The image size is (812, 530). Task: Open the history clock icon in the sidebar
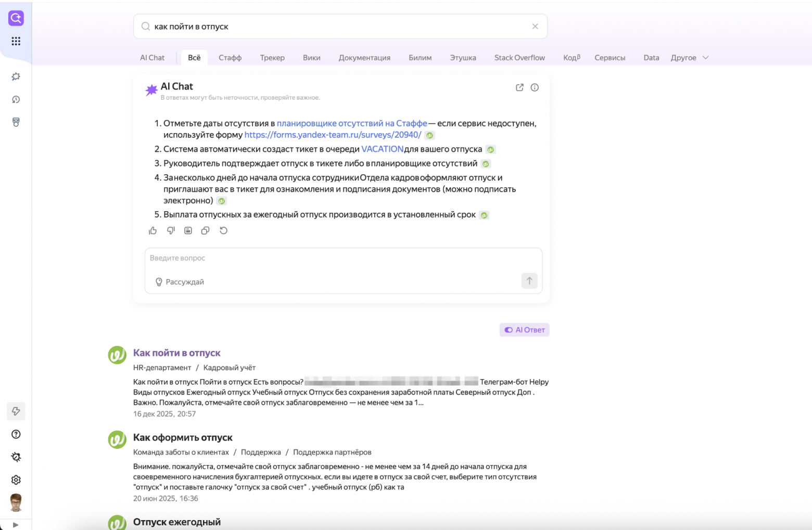(16, 99)
